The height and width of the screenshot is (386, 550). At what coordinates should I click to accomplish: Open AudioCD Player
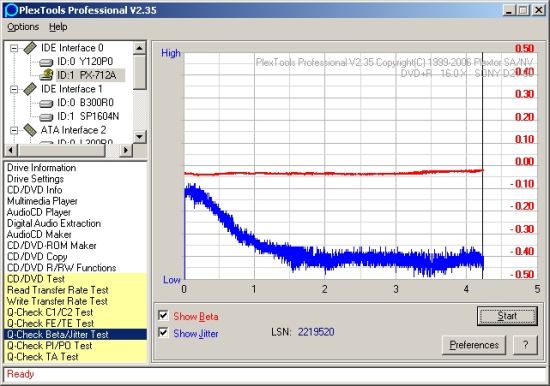tap(39, 212)
